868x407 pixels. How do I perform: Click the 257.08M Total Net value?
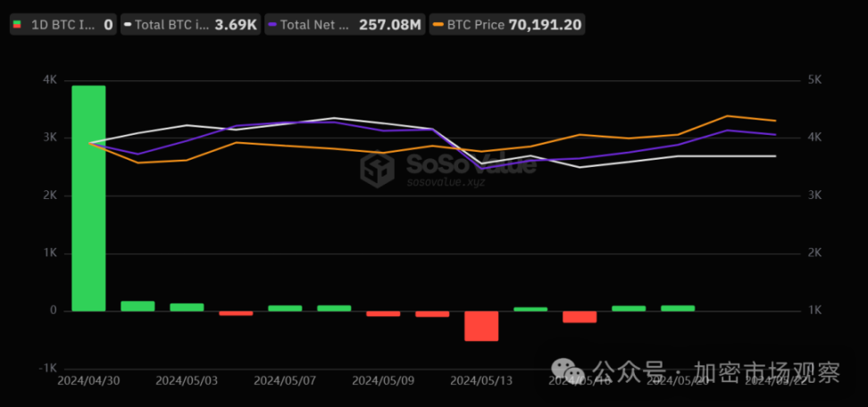coord(389,25)
